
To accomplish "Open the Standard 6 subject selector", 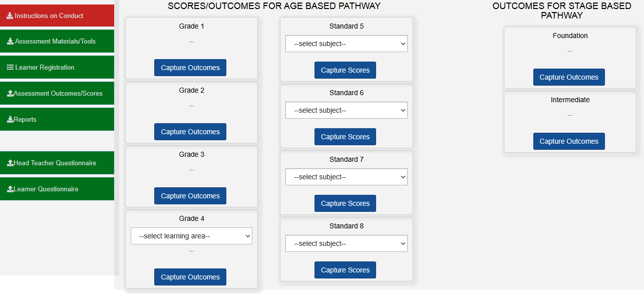I will click(346, 110).
